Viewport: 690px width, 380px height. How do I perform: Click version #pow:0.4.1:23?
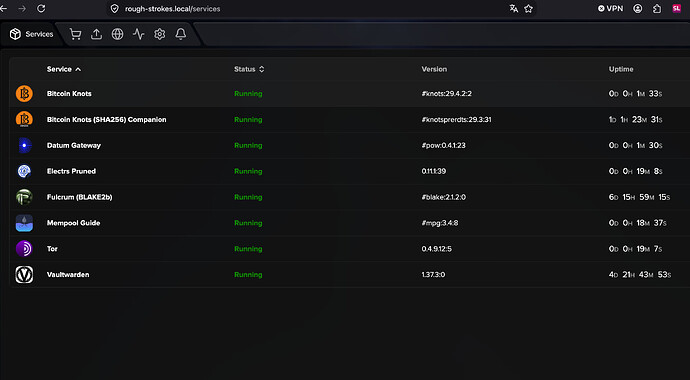pos(443,146)
